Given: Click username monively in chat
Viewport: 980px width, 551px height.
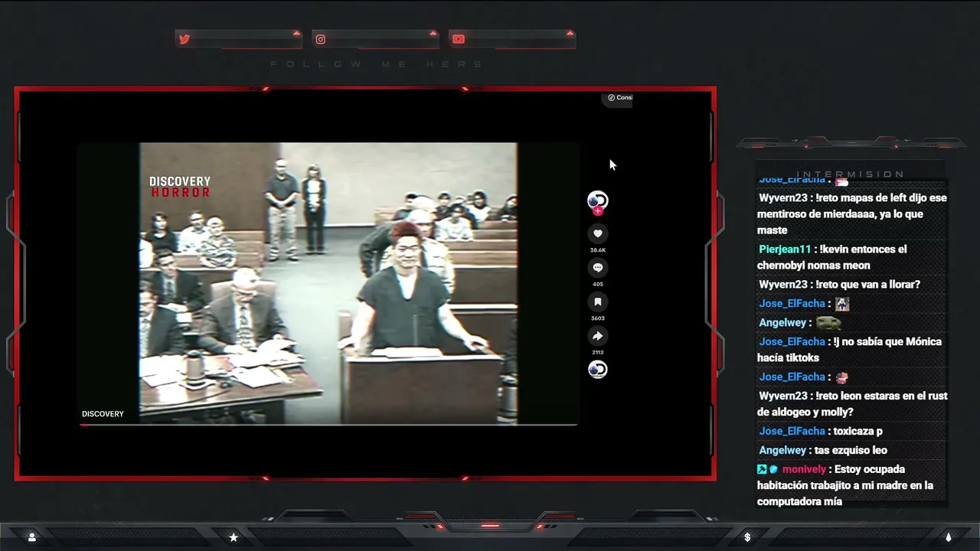Looking at the screenshot, I should pyautogui.click(x=804, y=470).
